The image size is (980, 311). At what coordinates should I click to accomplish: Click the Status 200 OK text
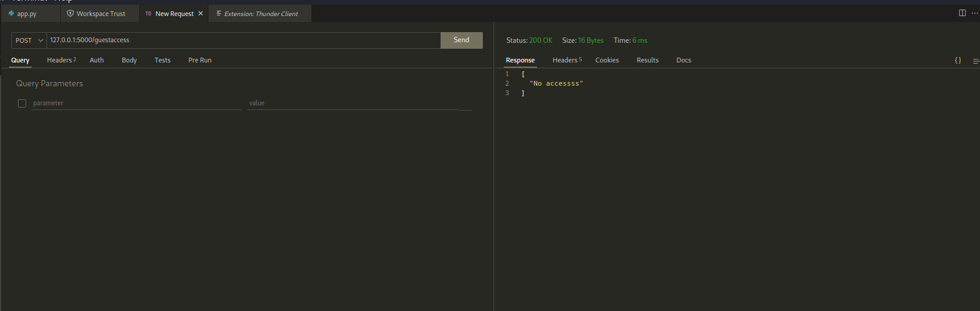coord(529,40)
